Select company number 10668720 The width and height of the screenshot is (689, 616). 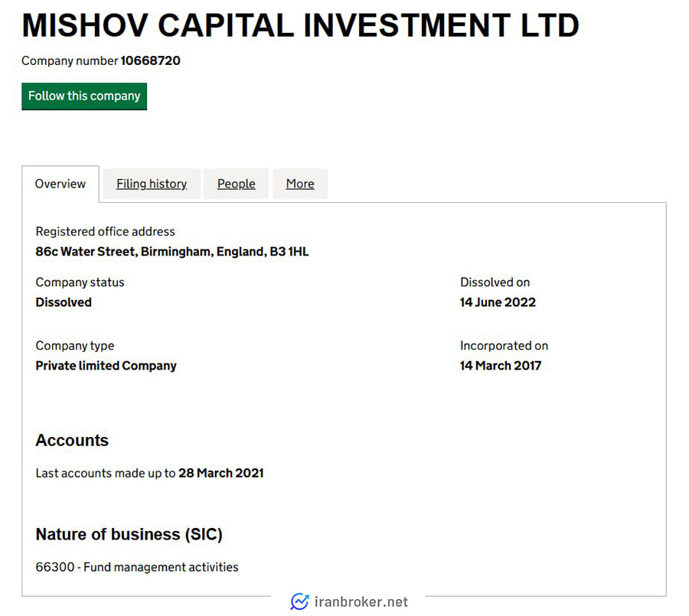[x=150, y=60]
